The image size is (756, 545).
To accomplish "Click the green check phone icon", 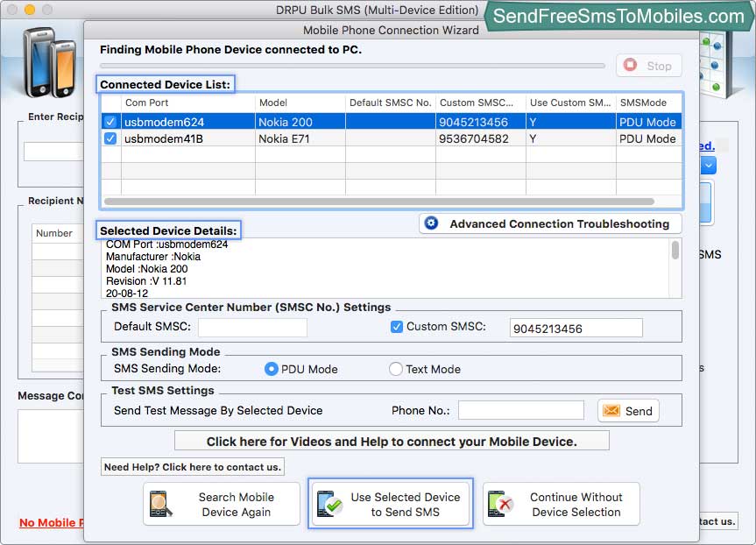I will pos(329,505).
